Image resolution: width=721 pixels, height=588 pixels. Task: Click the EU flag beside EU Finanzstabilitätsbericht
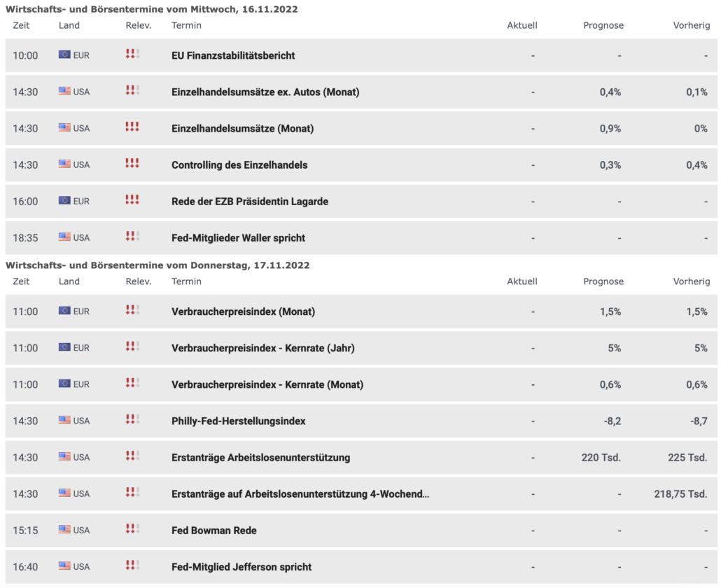[x=64, y=55]
